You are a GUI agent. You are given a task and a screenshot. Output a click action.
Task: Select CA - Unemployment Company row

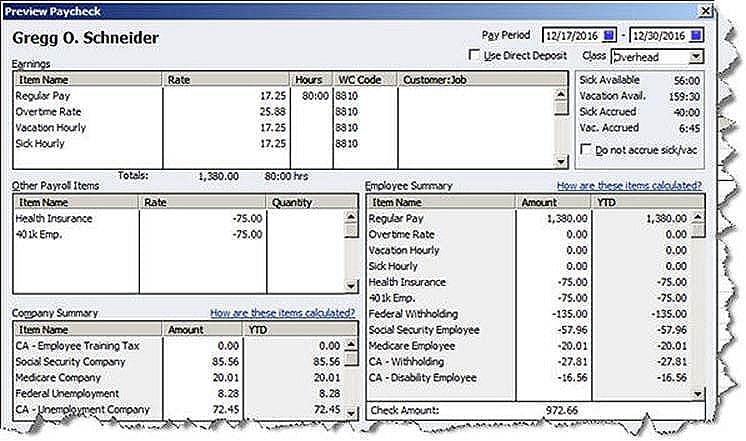(x=179, y=410)
